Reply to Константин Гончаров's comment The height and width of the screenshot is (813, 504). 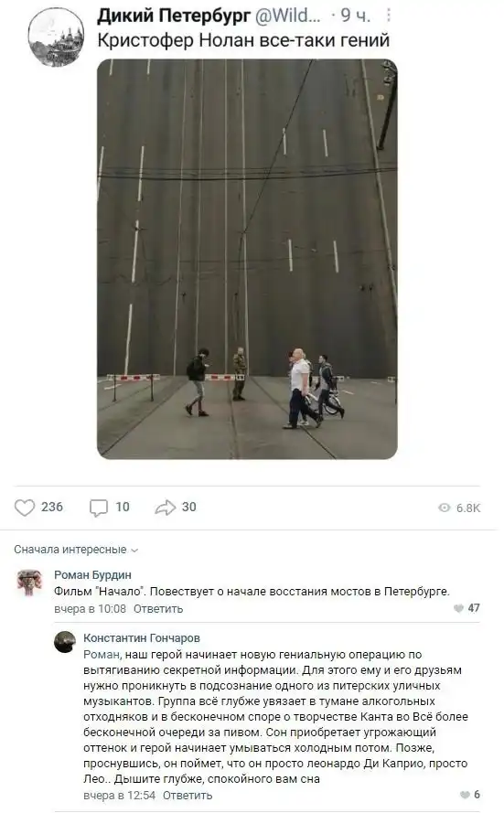point(188,796)
